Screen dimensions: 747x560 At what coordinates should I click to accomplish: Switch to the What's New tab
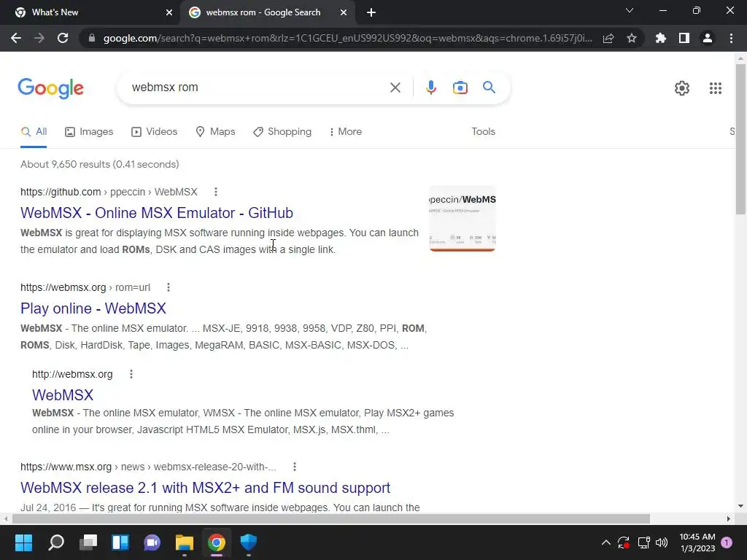(x=90, y=12)
